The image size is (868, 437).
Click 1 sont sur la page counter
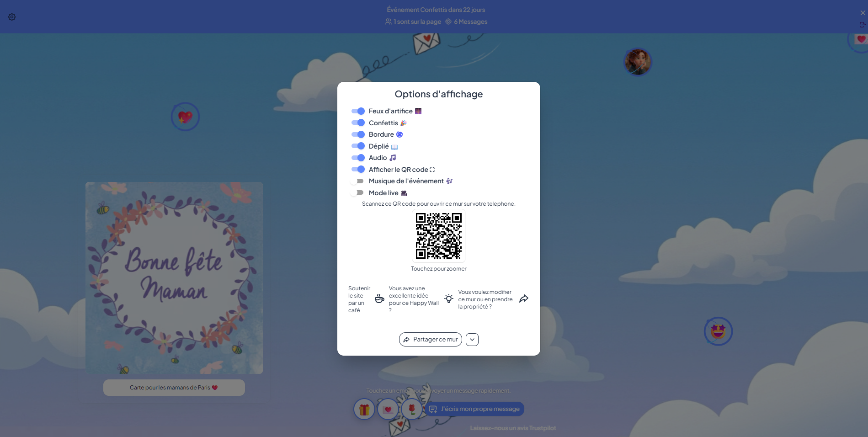pos(413,21)
